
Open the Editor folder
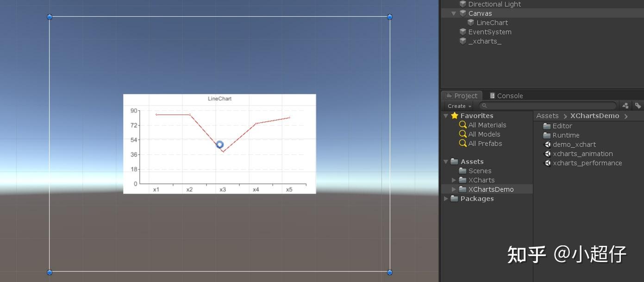(563, 125)
